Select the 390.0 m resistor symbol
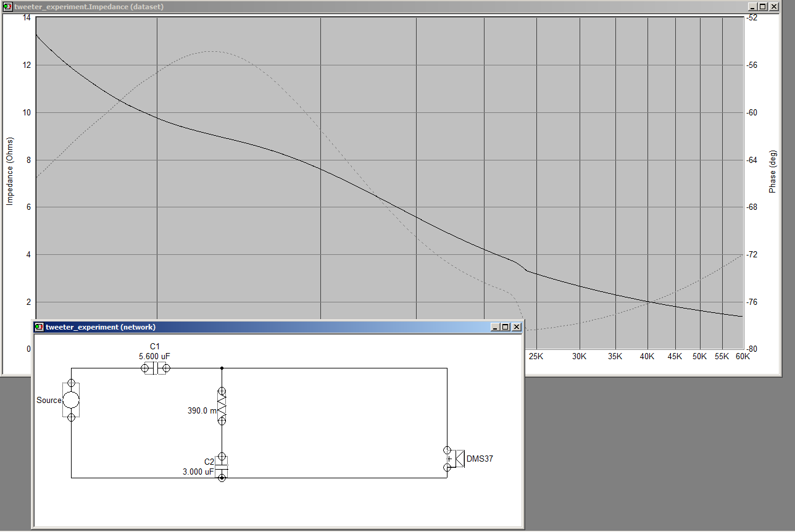 222,406
